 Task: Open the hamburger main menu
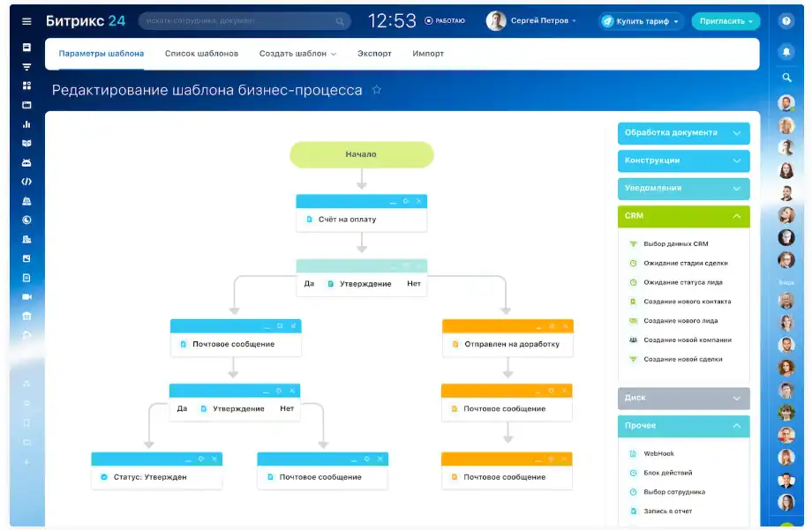[26, 21]
